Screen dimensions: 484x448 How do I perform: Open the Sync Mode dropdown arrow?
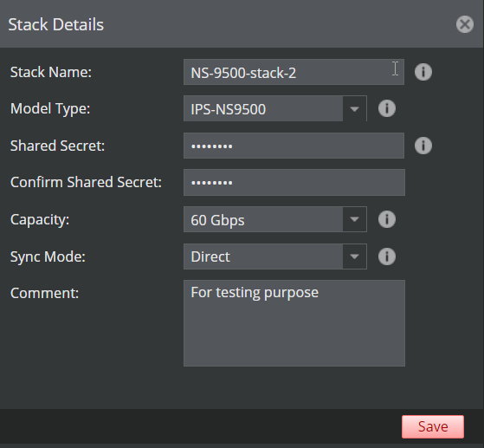[x=354, y=256]
